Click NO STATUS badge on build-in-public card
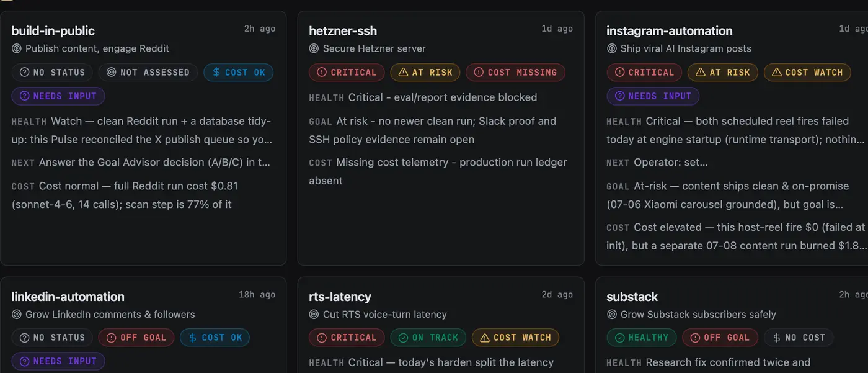 coord(52,72)
